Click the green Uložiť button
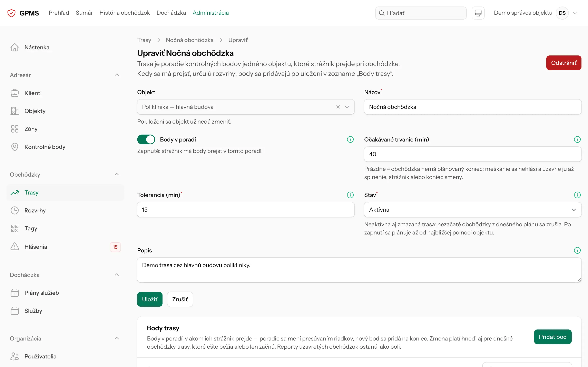This screenshot has width=588, height=367. pyautogui.click(x=150, y=299)
